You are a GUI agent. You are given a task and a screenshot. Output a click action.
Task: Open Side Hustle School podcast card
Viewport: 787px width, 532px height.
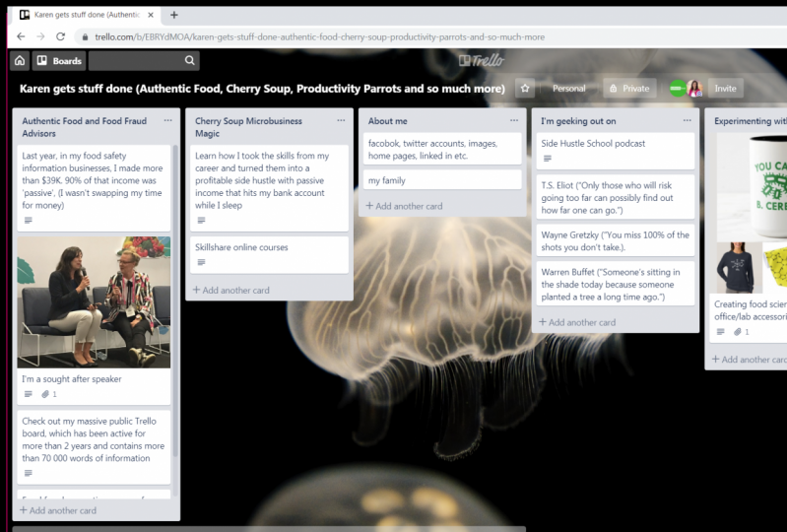pos(616,151)
